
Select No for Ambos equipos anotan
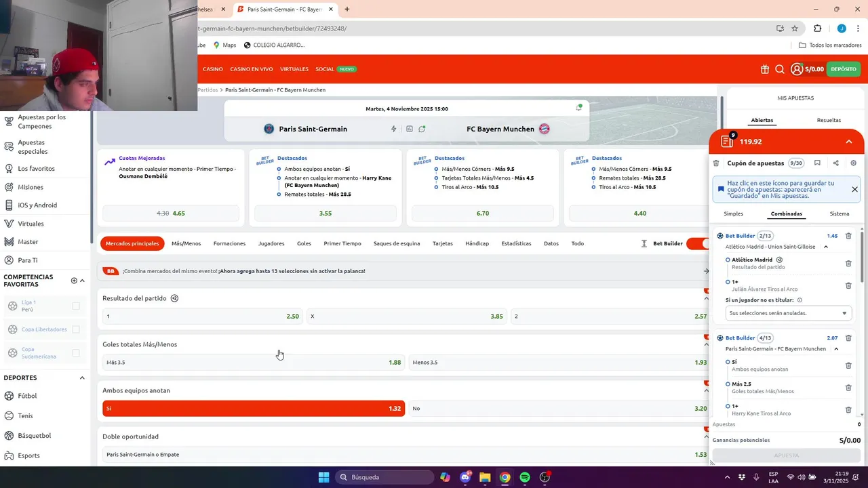559,409
